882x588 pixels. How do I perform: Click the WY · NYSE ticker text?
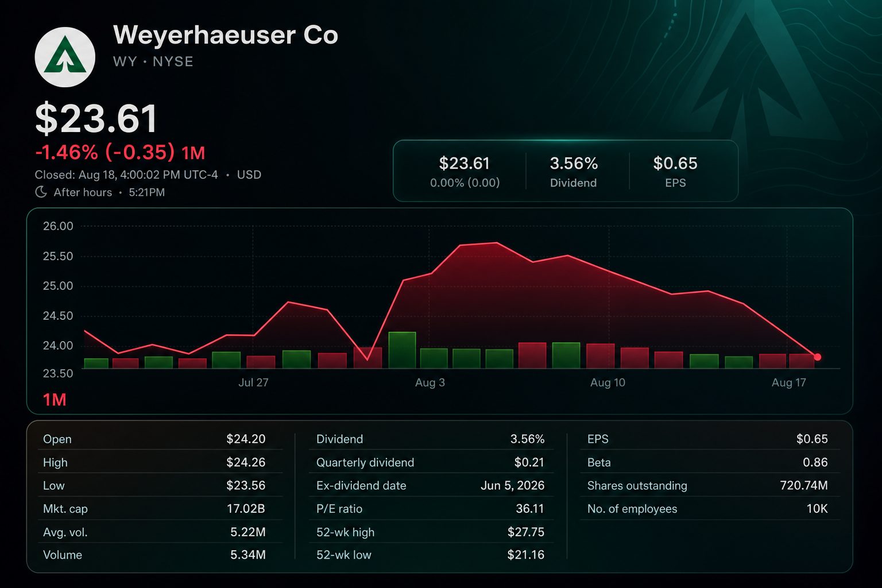153,61
